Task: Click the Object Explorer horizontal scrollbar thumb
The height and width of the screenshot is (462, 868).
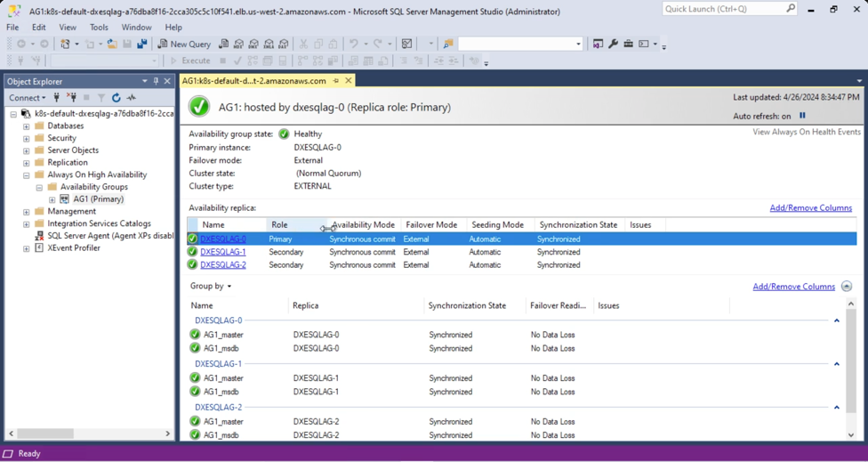Action: 44,434
